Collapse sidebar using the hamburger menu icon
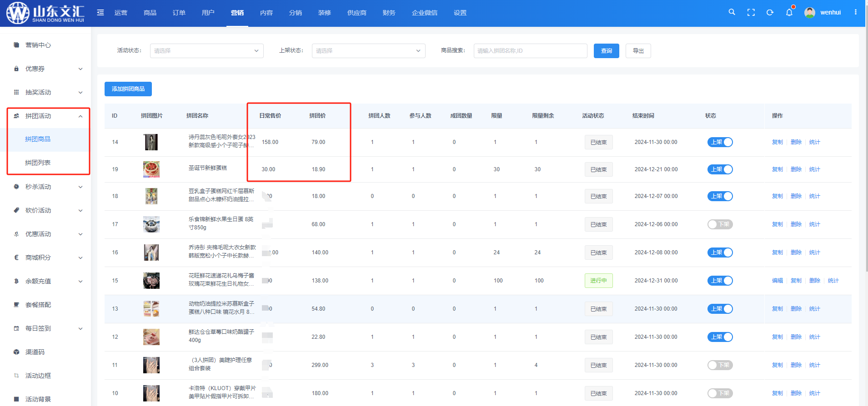Screen dimensions: 868x406 coord(100,13)
